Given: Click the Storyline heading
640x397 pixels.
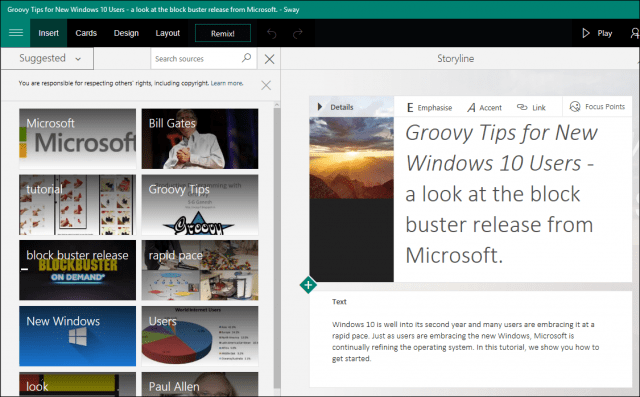Looking at the screenshot, I should 456,58.
